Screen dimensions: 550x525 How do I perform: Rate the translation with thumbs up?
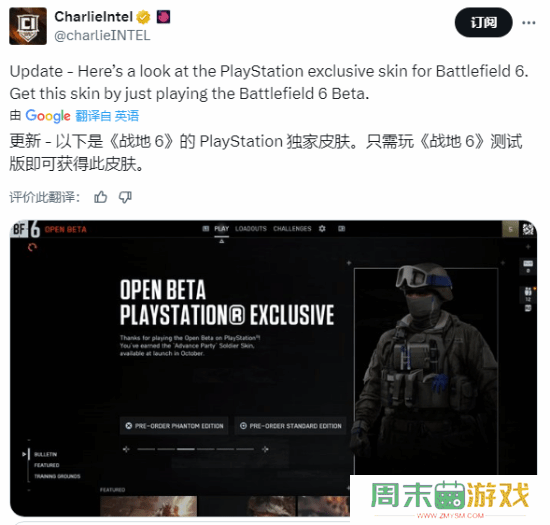101,197
